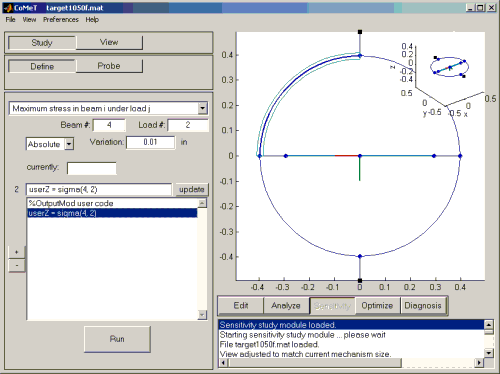Viewport: 500px width, 374px height.
Task: Open the Help menu
Action: [92, 20]
